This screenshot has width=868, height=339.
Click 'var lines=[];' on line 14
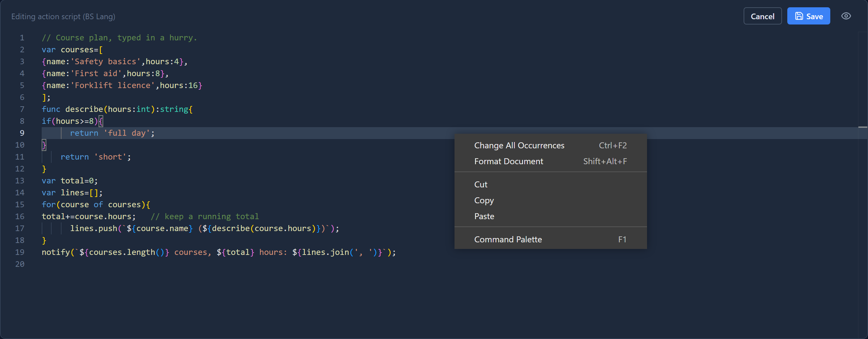click(x=72, y=193)
